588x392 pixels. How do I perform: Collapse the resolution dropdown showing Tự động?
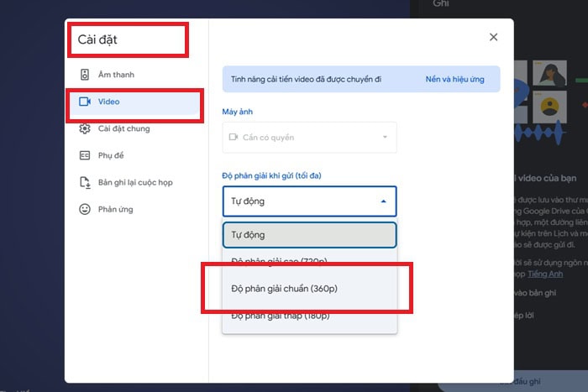point(309,201)
